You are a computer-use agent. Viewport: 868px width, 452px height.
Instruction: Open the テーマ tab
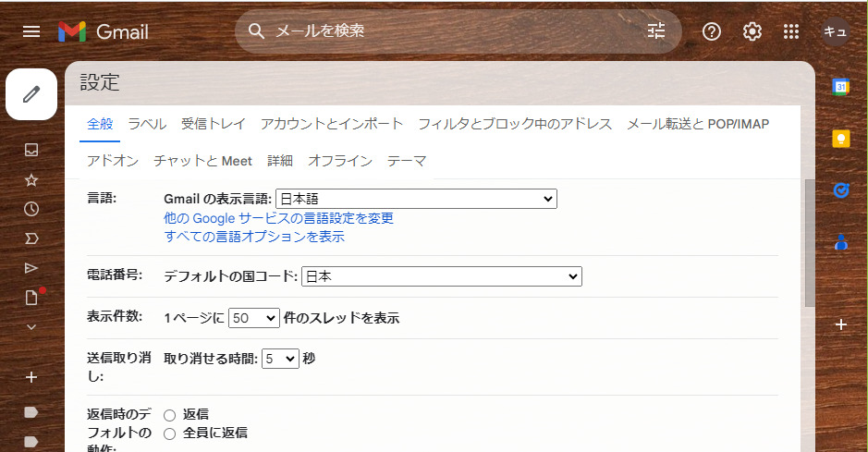click(x=407, y=161)
